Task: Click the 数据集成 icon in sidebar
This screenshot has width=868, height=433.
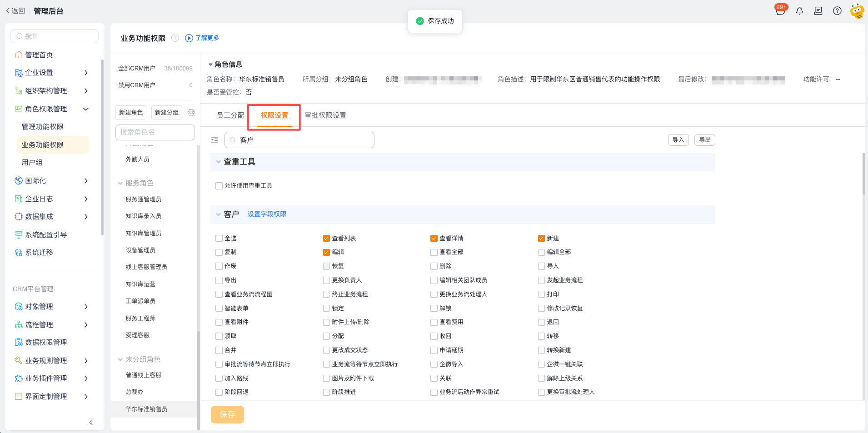Action: click(x=19, y=217)
